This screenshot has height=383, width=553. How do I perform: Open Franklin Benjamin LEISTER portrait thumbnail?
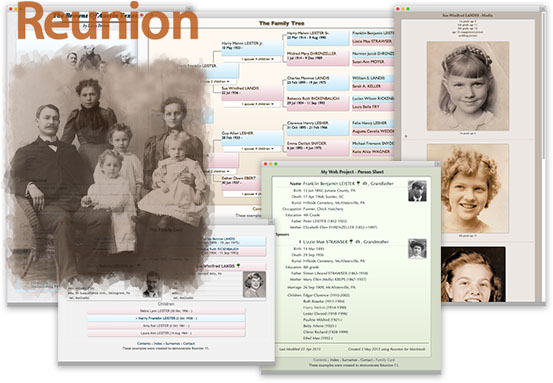417,191
